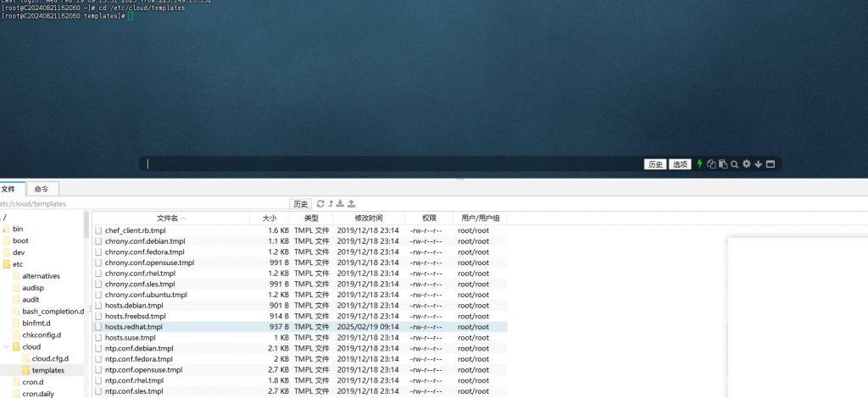Click file icon of chef_client.rb.tmpl

tap(98, 230)
